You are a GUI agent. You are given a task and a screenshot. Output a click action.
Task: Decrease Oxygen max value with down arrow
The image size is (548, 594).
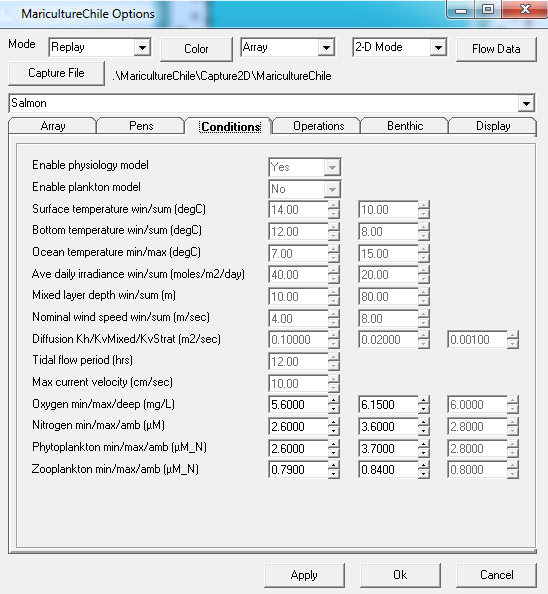click(x=423, y=409)
